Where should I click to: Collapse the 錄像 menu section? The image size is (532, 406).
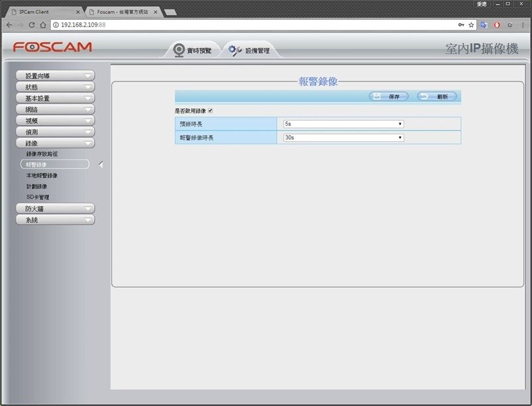click(55, 143)
